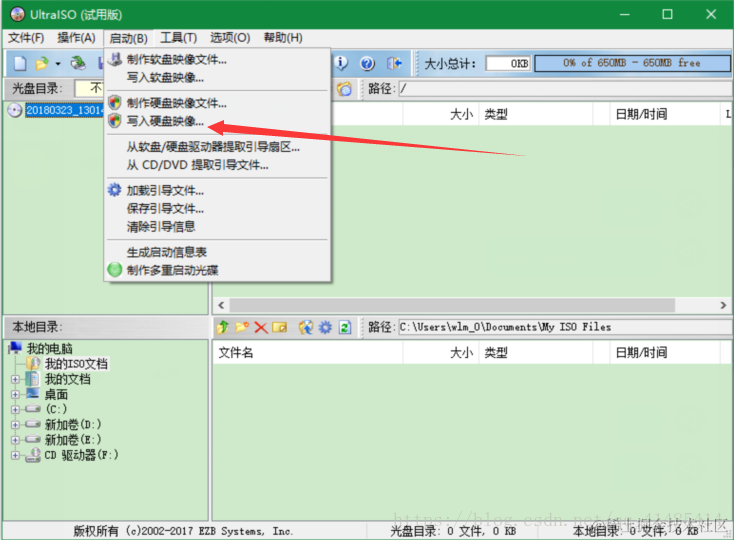This screenshot has width=734, height=540.
Task: Click the UltraISO title bar app icon
Action: coord(17,15)
